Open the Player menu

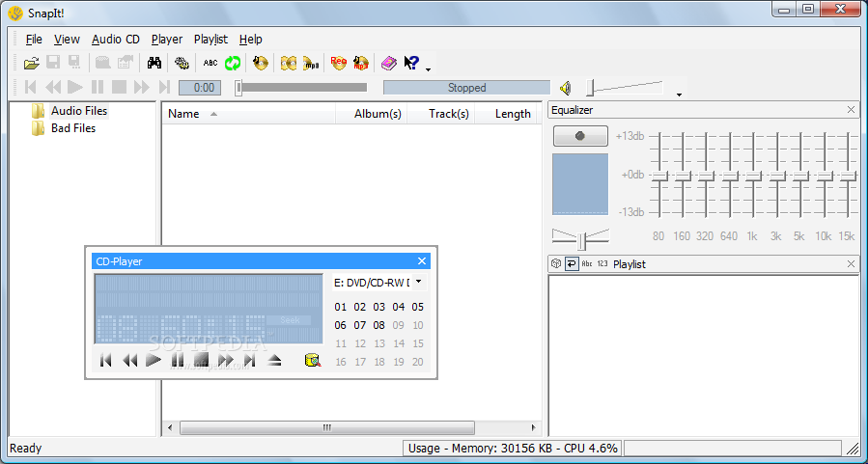pyautogui.click(x=167, y=40)
